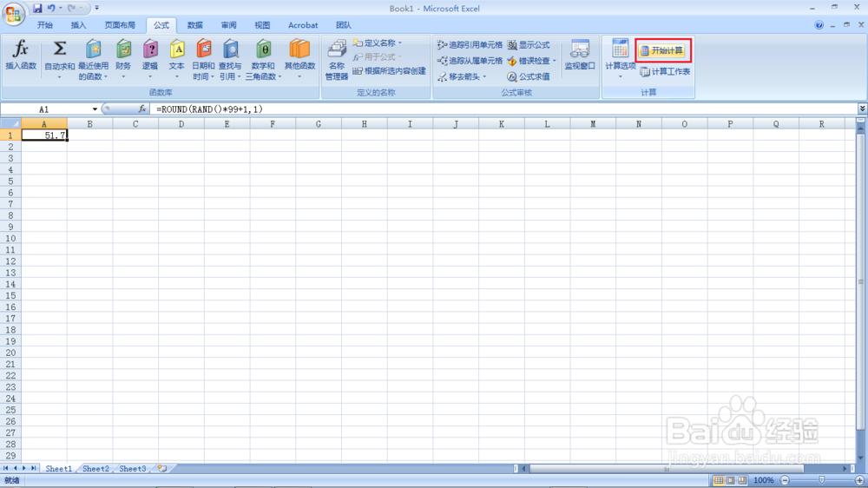Click the 100% zoom level

coord(763,480)
